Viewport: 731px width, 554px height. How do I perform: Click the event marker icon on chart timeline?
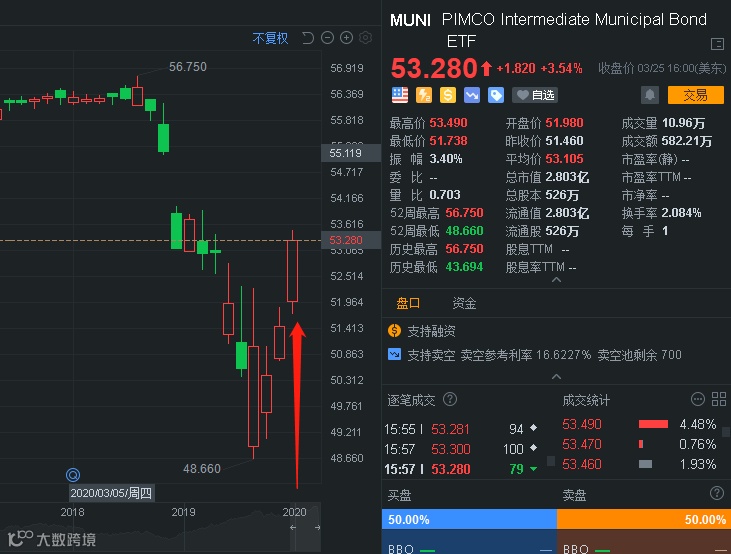[73, 475]
